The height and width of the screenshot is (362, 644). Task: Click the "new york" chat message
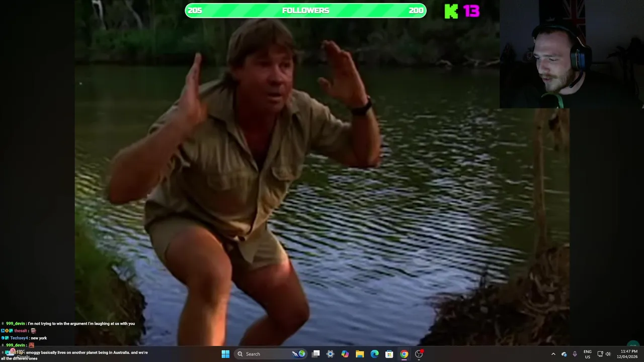click(x=39, y=338)
